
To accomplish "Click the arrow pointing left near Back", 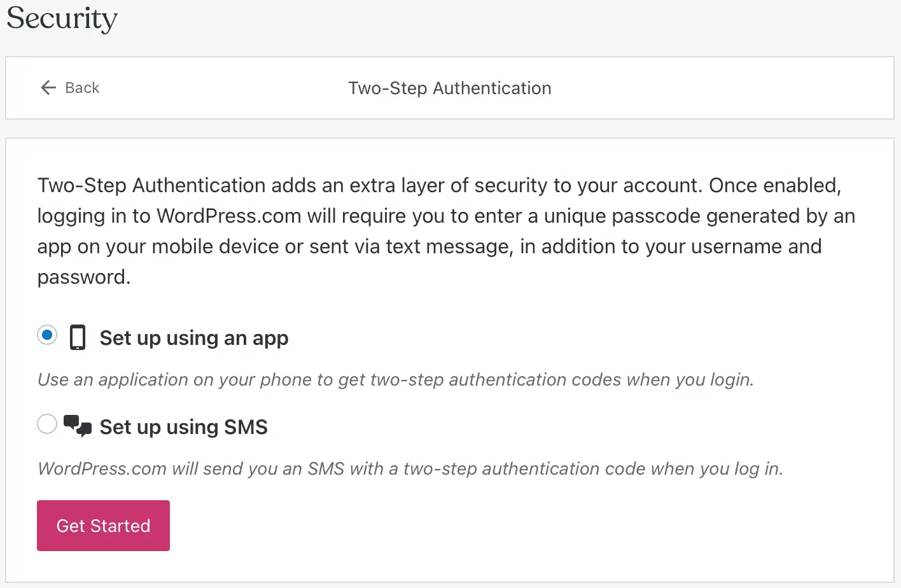I will tap(48, 88).
